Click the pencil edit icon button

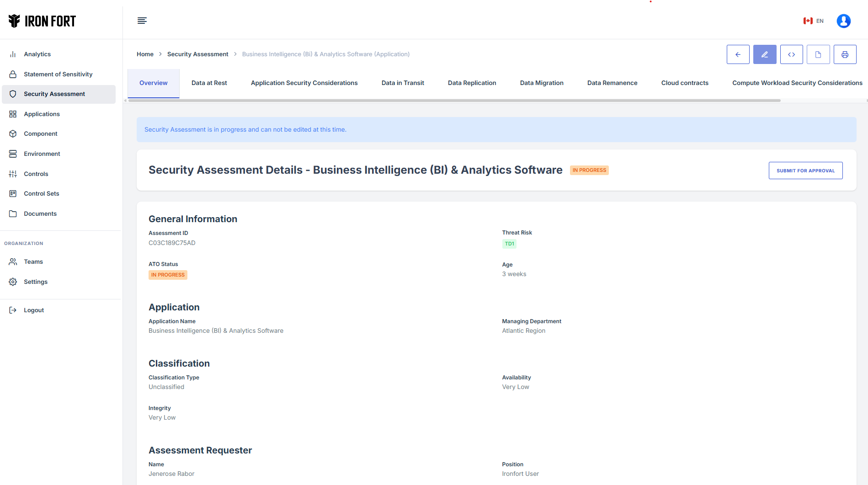pos(764,54)
